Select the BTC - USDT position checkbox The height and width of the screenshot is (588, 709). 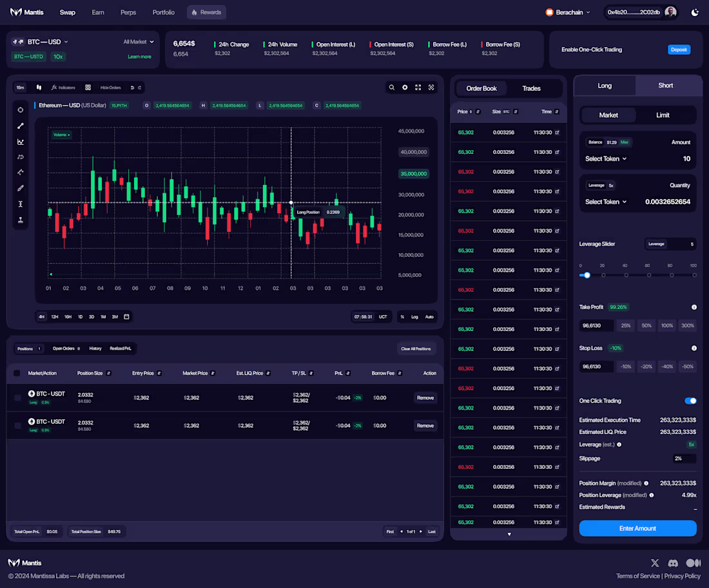click(17, 397)
